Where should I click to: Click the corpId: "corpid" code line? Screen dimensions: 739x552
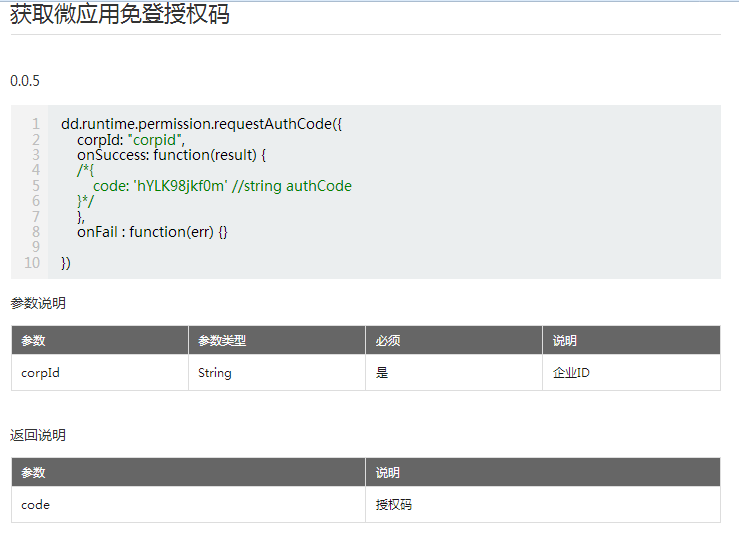click(131, 140)
